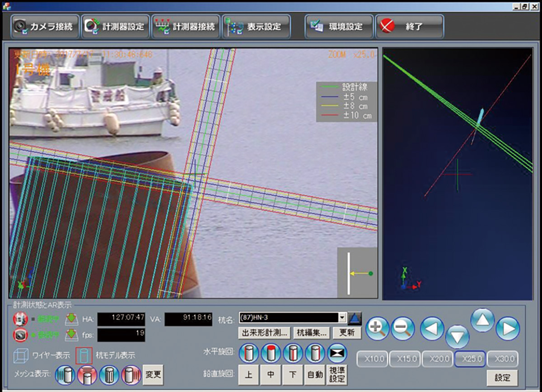
Task: Click the blue triangle beside pile name
Action: pyautogui.click(x=355, y=318)
